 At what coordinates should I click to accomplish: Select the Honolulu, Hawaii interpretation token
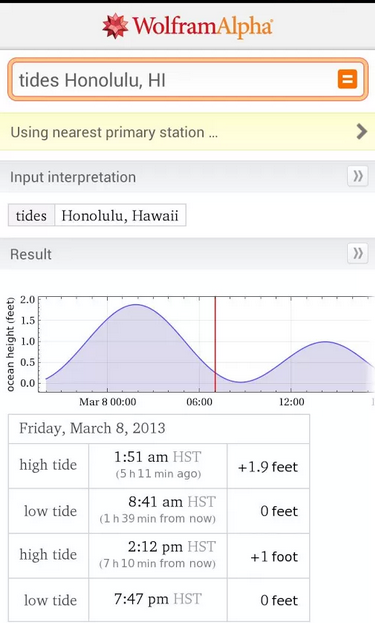click(120, 215)
